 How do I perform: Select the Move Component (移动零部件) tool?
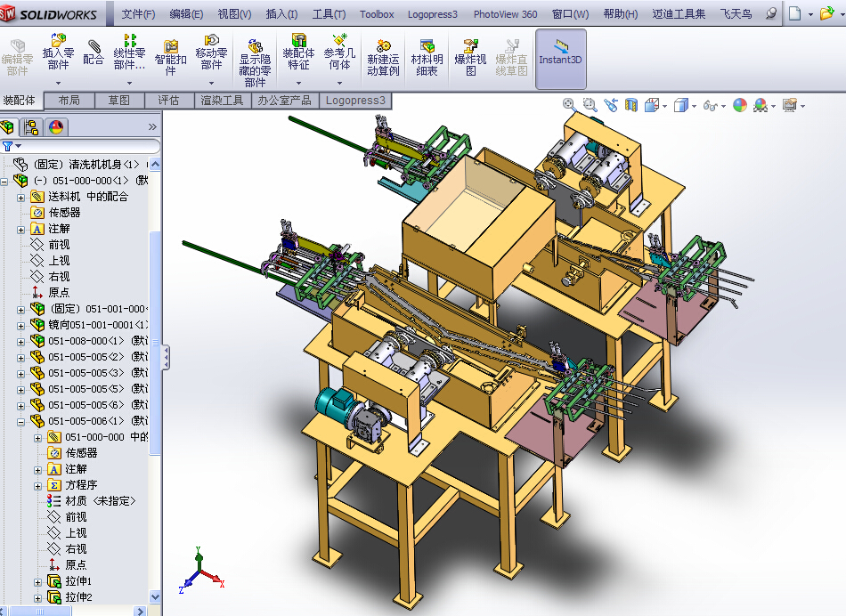pos(212,53)
